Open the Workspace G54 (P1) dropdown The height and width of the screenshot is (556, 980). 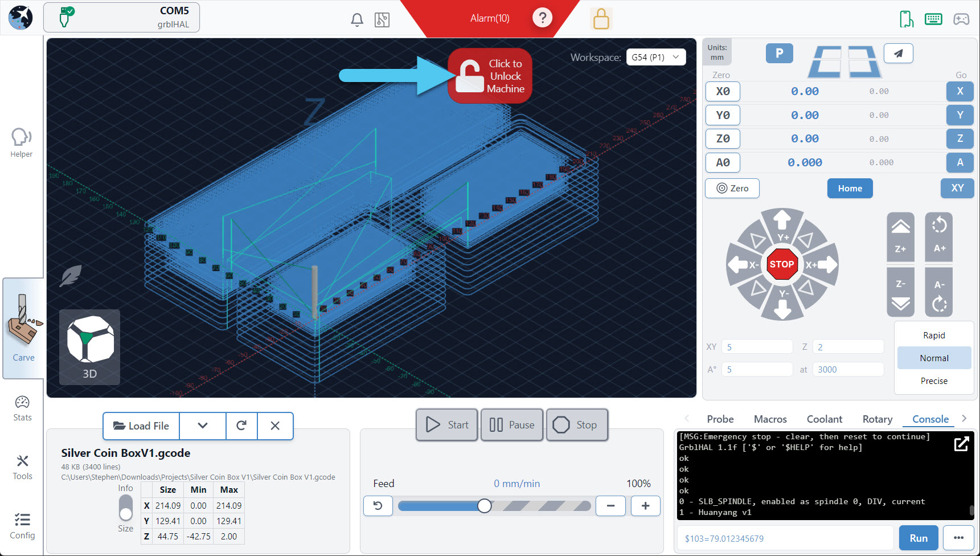pyautogui.click(x=656, y=57)
